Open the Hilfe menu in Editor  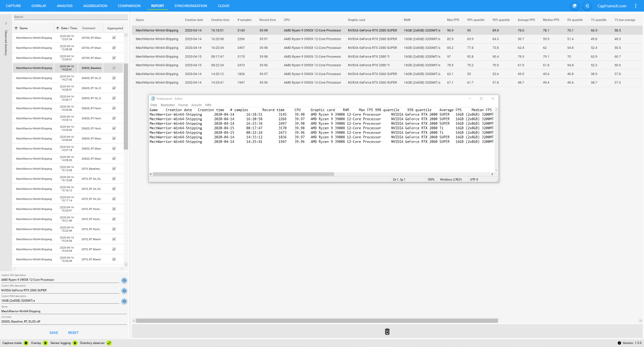[208, 105]
